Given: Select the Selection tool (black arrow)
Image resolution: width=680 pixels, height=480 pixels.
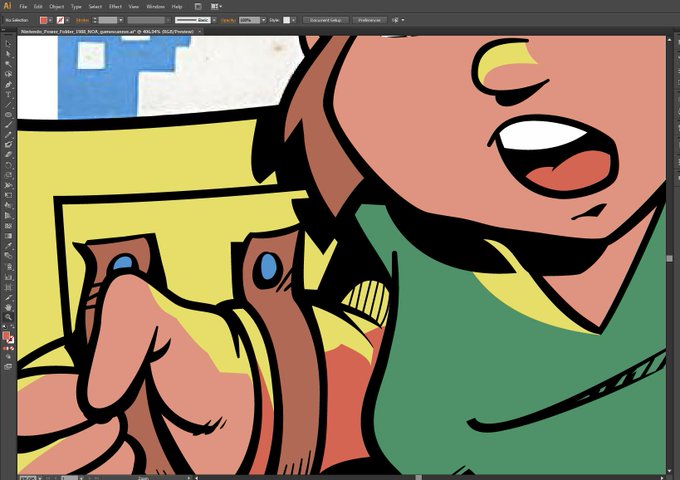Looking at the screenshot, I should [8, 44].
